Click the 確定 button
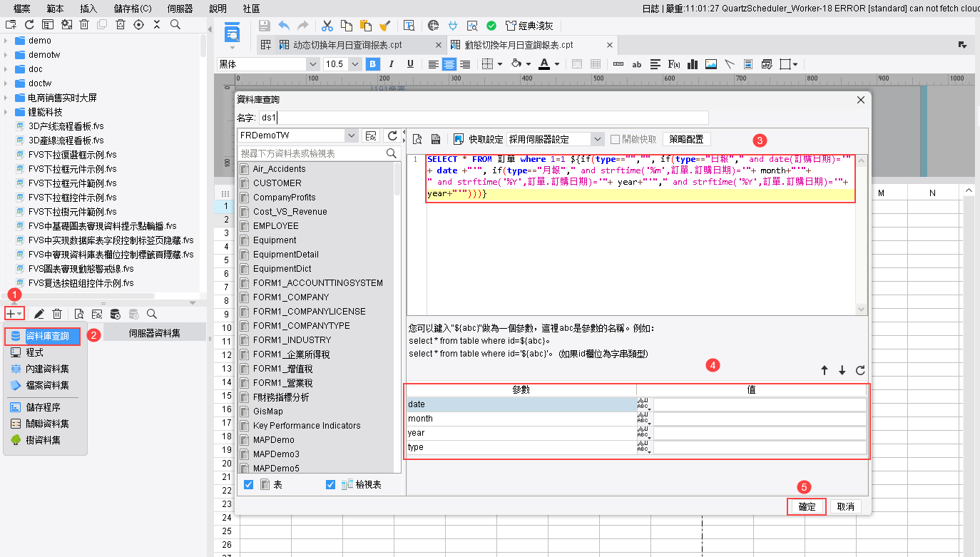980x557 pixels. click(807, 506)
